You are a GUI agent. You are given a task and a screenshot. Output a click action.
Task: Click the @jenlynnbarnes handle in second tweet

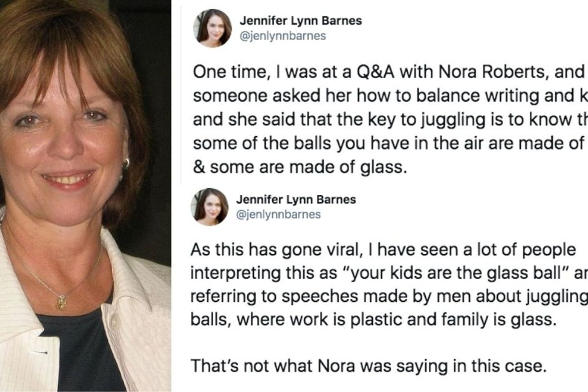coord(280,214)
